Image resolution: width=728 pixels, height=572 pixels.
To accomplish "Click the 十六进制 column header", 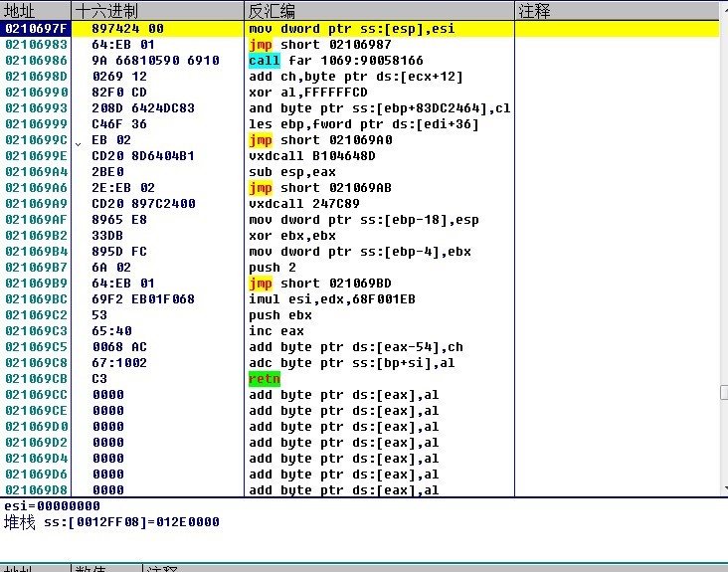I will tap(157, 10).
